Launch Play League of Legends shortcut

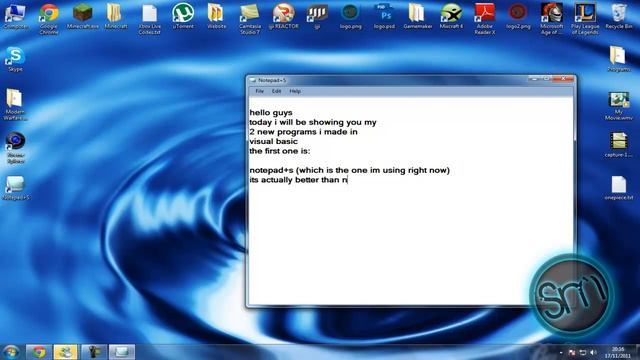pos(585,18)
